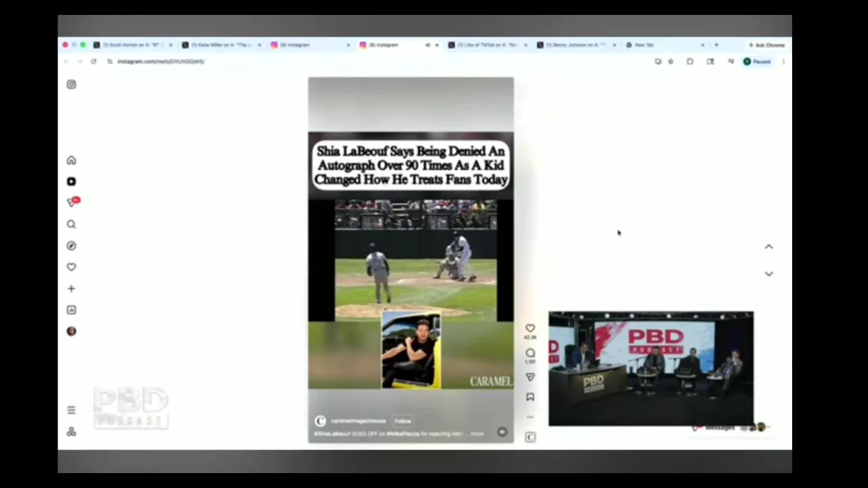Expand the caption with the more link
Viewport: 868px width, 488px height.
click(x=477, y=434)
